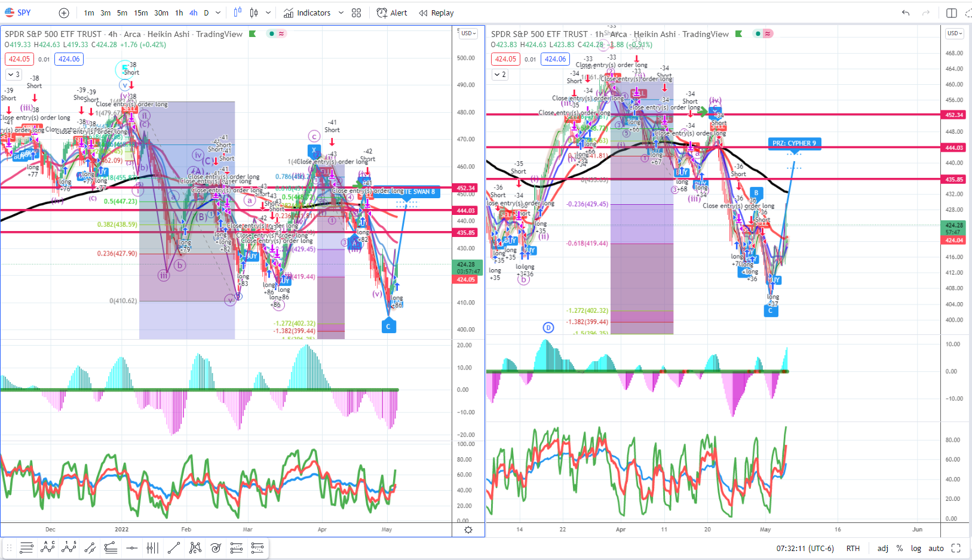
Task: Select the Trend Line tool
Action: click(x=174, y=547)
